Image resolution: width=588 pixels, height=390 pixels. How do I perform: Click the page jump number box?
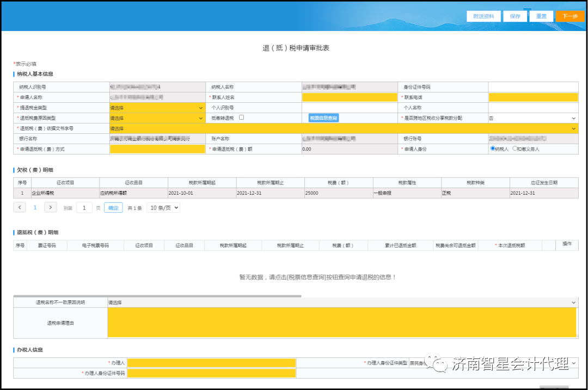[84, 208]
